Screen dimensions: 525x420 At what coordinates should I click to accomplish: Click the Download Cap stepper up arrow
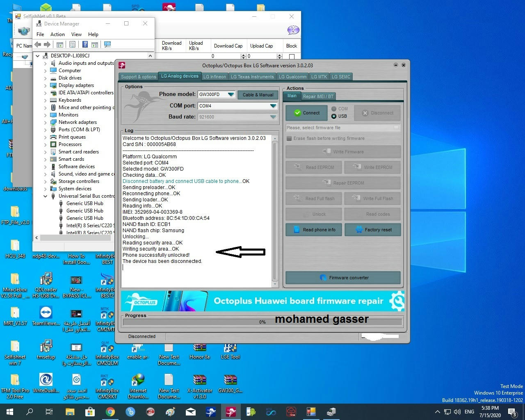244,55
